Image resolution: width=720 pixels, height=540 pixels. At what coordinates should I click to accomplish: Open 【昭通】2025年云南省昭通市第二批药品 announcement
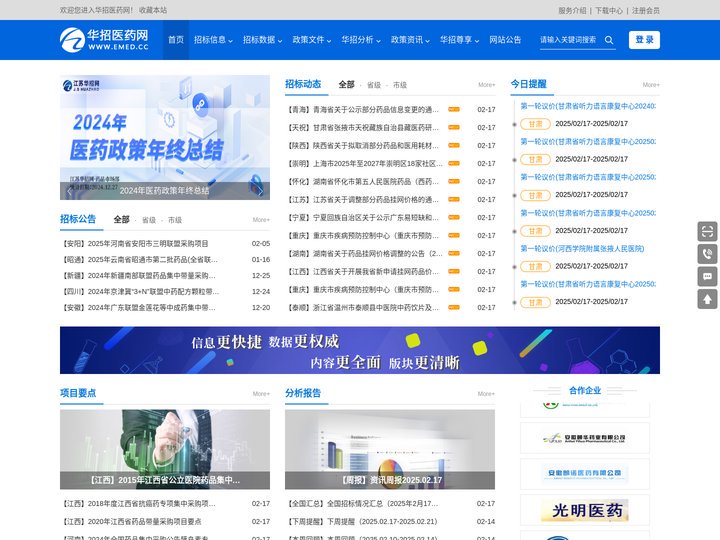click(140, 259)
